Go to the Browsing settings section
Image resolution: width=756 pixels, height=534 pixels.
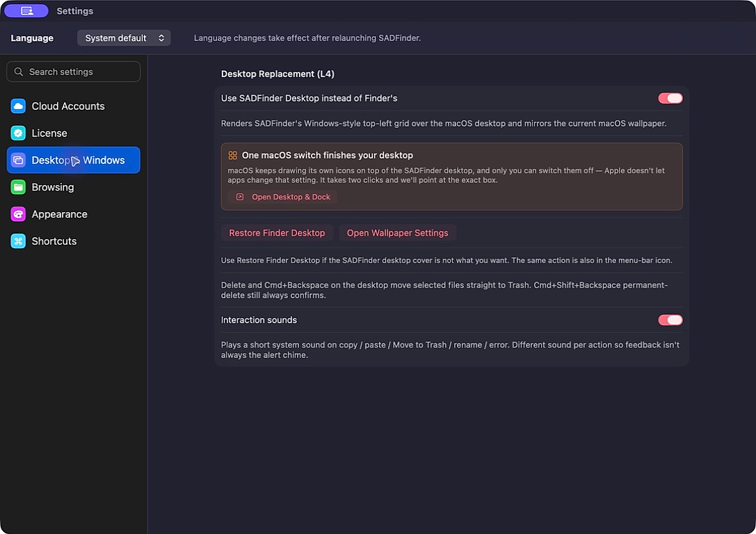click(x=73, y=187)
